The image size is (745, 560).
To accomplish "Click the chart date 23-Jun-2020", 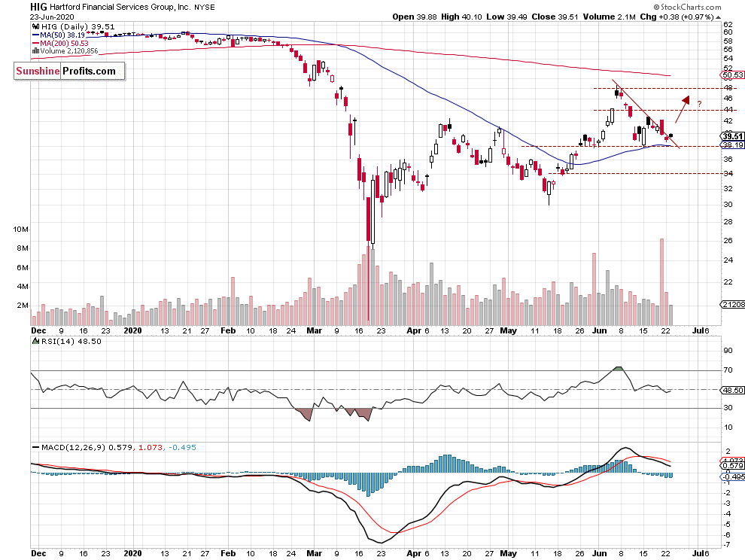I will pyautogui.click(x=52, y=17).
